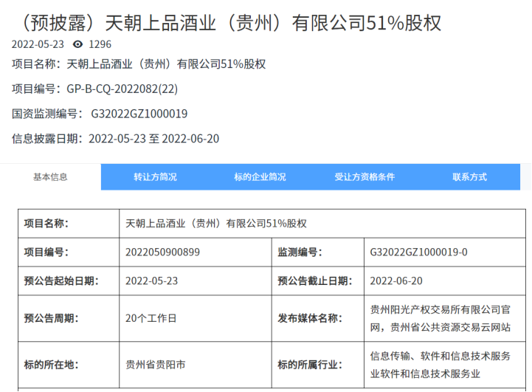532x392 pixels.
Task: Click the 发布媒体名称 value cell
Action: (x=441, y=319)
